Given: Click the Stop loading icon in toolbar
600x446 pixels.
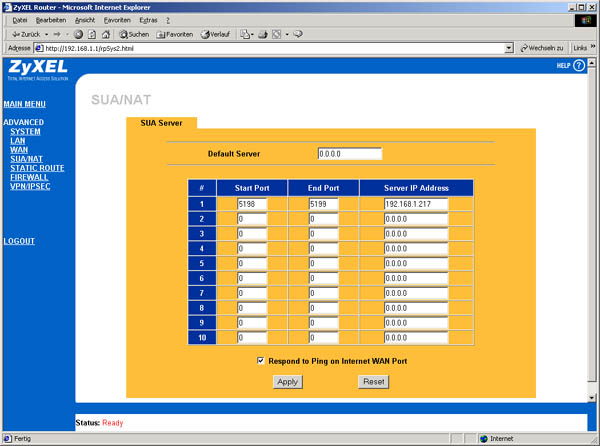Looking at the screenshot, I should tap(78, 33).
